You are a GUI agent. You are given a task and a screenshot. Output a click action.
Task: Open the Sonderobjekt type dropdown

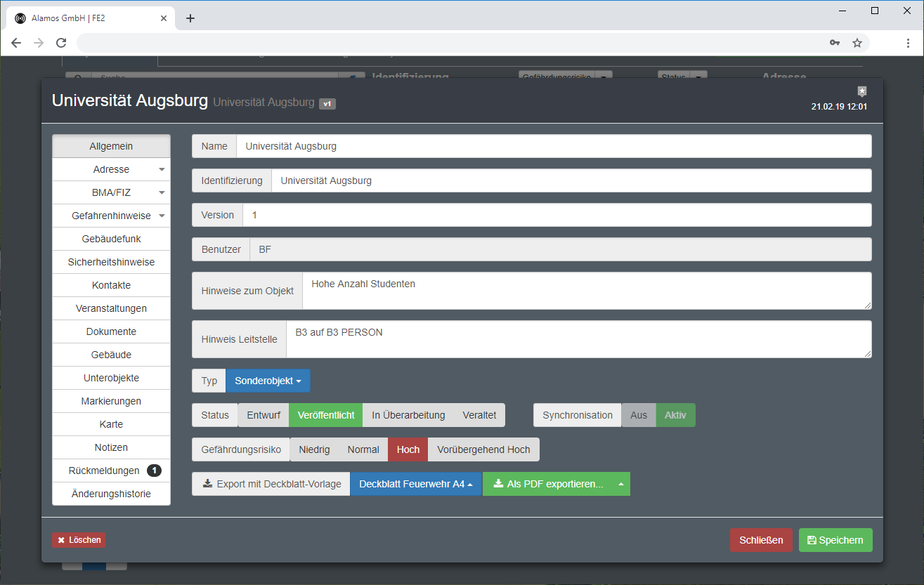click(268, 381)
